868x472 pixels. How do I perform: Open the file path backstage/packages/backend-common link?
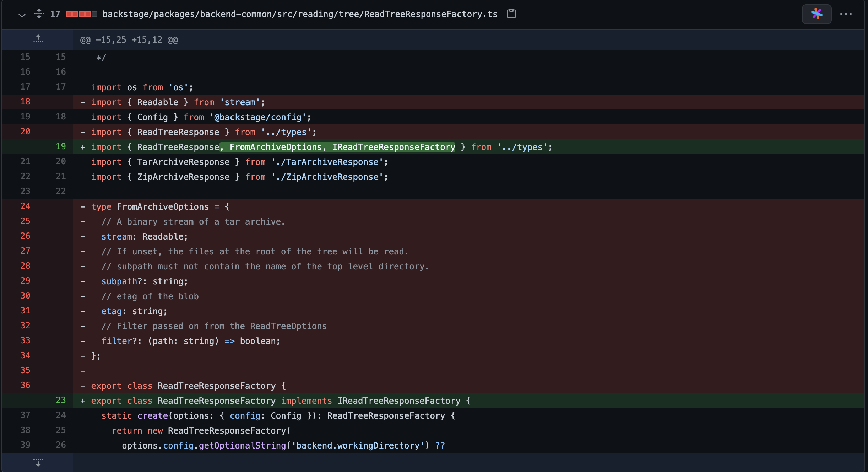(x=299, y=14)
